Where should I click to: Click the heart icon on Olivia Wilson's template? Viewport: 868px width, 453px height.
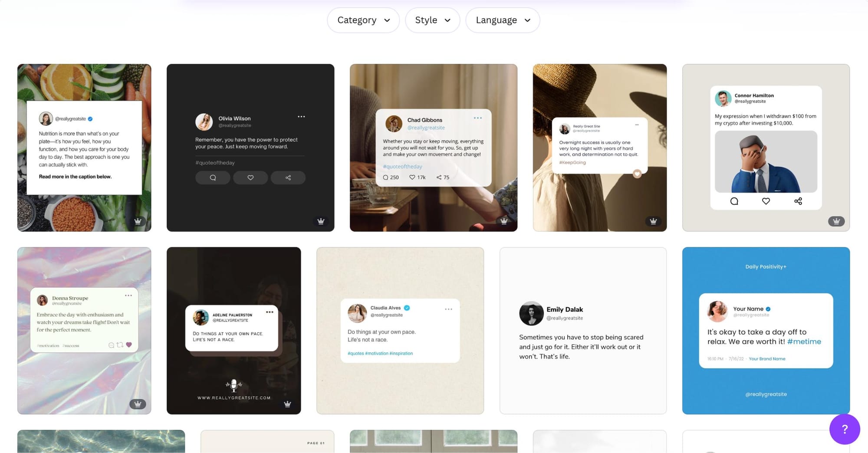click(x=250, y=177)
